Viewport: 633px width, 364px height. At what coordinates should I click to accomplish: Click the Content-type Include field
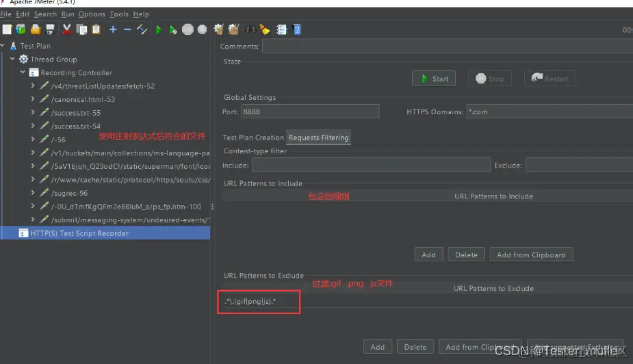pos(371,165)
